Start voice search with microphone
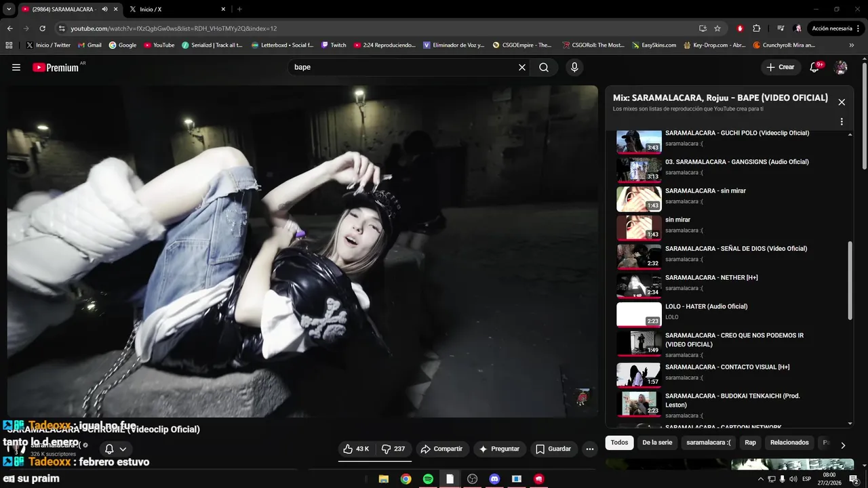 pyautogui.click(x=574, y=67)
